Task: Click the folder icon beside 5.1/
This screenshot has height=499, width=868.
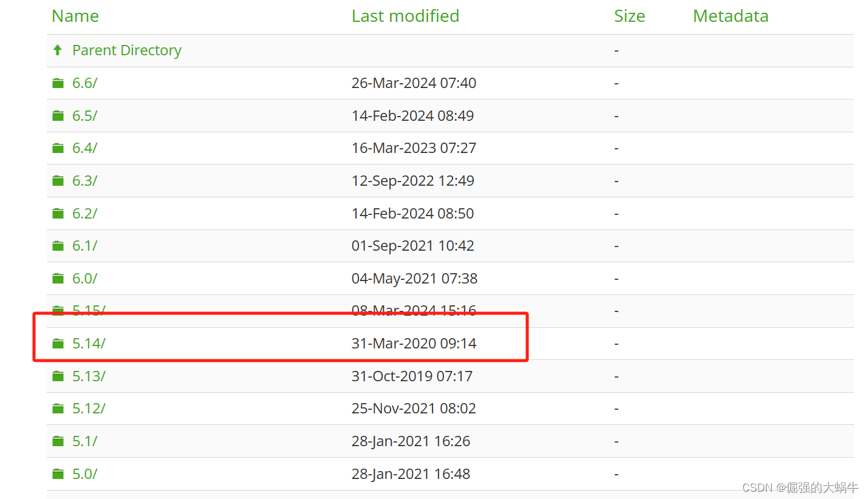Action: pyautogui.click(x=58, y=441)
